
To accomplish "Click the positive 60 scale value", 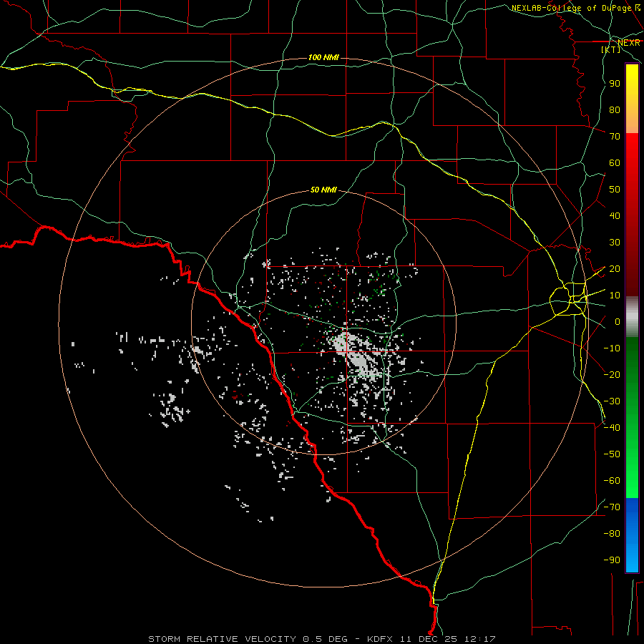I will [615, 163].
